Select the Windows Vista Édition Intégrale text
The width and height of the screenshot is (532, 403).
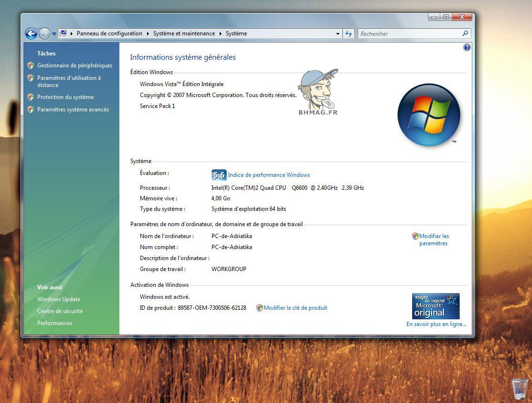(181, 84)
